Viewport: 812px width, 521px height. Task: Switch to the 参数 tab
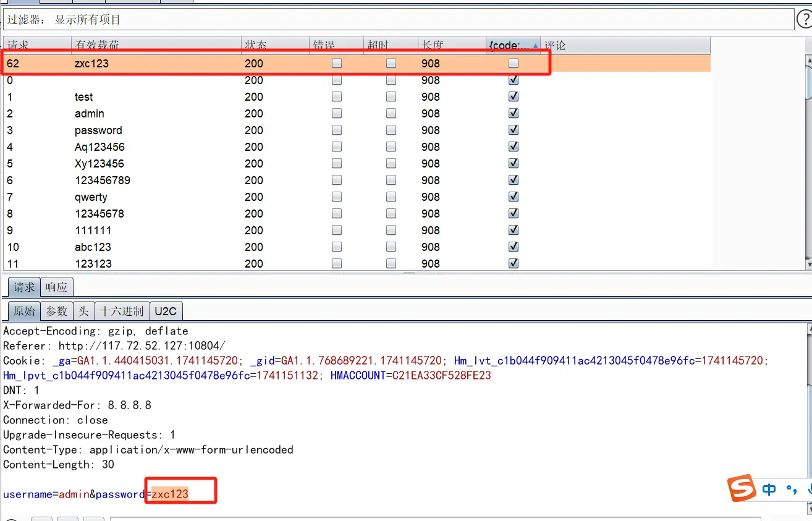point(56,311)
